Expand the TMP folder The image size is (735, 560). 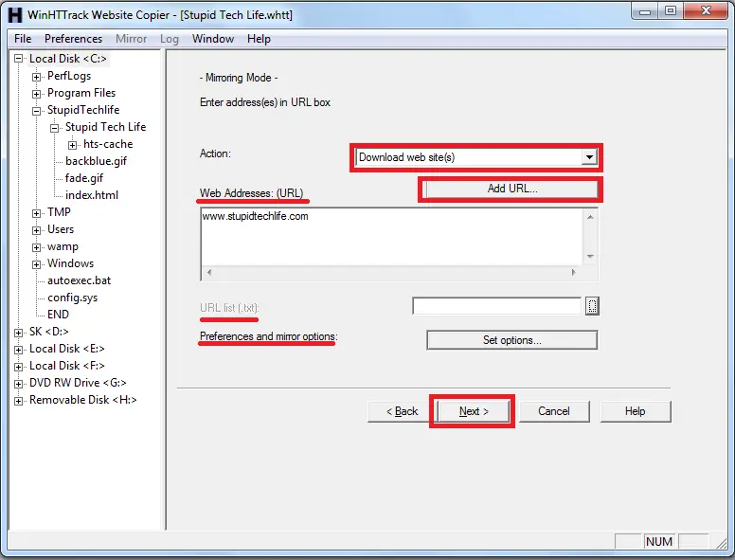[36, 213]
